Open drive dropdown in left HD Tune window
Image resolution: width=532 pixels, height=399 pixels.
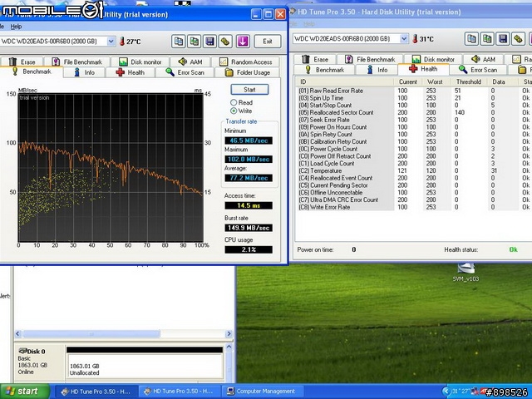[111, 42]
